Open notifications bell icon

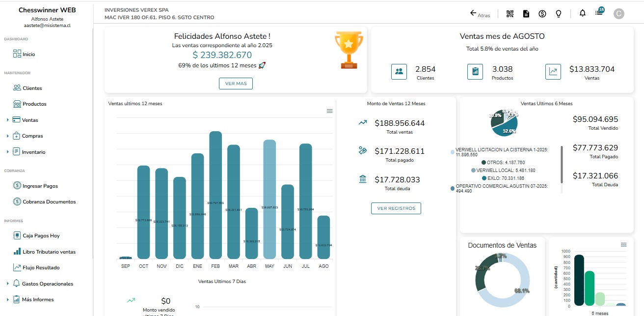tap(583, 13)
